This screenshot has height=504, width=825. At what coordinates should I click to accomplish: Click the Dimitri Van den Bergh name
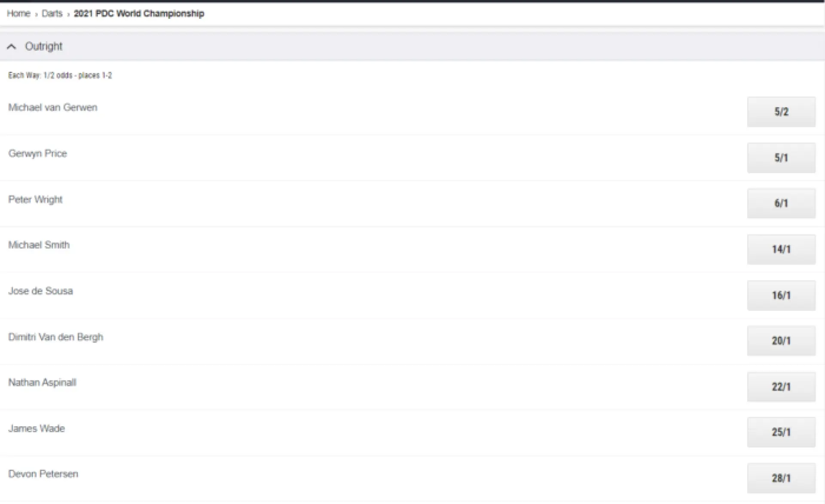point(55,337)
